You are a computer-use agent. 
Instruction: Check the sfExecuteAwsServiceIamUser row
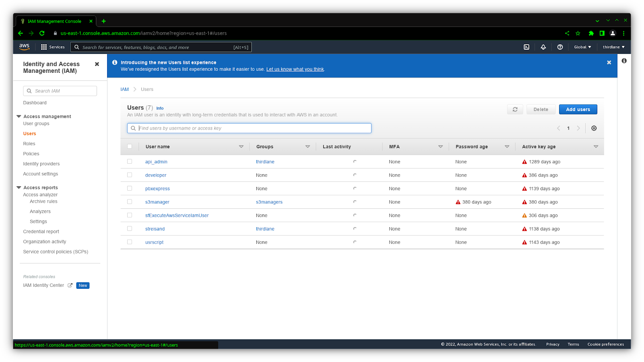click(130, 215)
